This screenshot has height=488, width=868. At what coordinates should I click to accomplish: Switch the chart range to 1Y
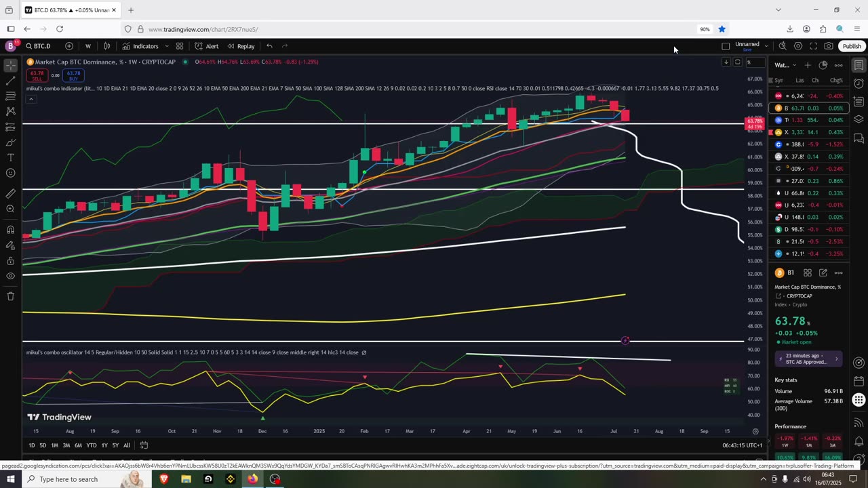pyautogui.click(x=104, y=445)
